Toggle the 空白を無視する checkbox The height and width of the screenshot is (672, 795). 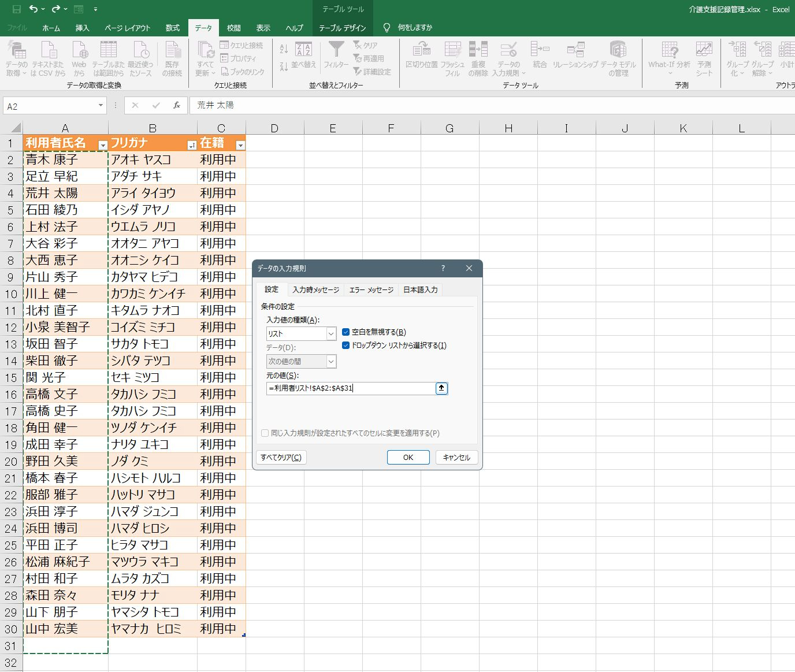pos(346,332)
